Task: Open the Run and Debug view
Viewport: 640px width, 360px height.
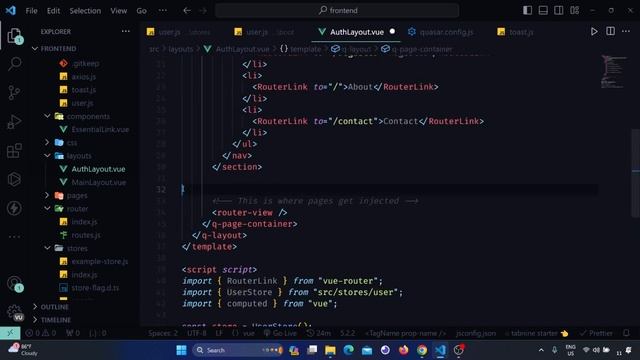Action: (x=14, y=122)
